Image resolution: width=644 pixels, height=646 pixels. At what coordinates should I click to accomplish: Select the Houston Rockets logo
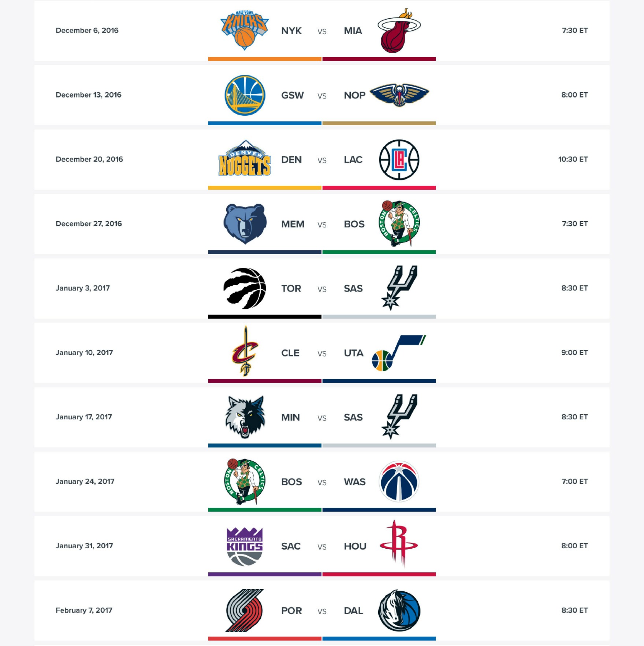(399, 544)
